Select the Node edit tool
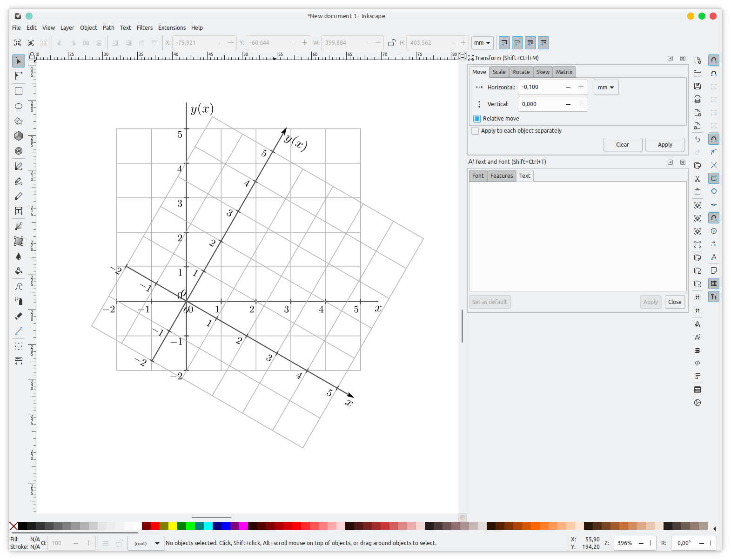731x560 pixels. click(x=19, y=76)
